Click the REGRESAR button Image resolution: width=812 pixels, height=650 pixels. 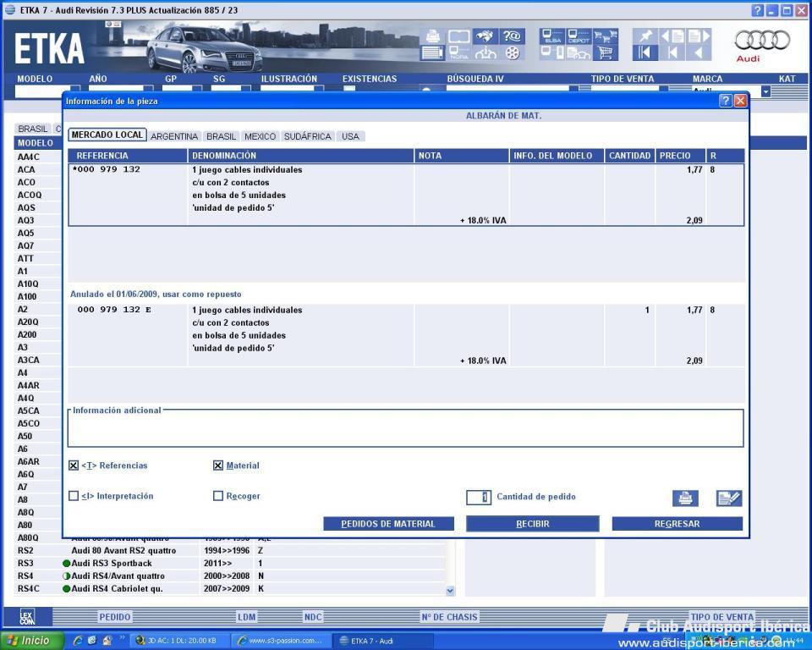(x=678, y=524)
